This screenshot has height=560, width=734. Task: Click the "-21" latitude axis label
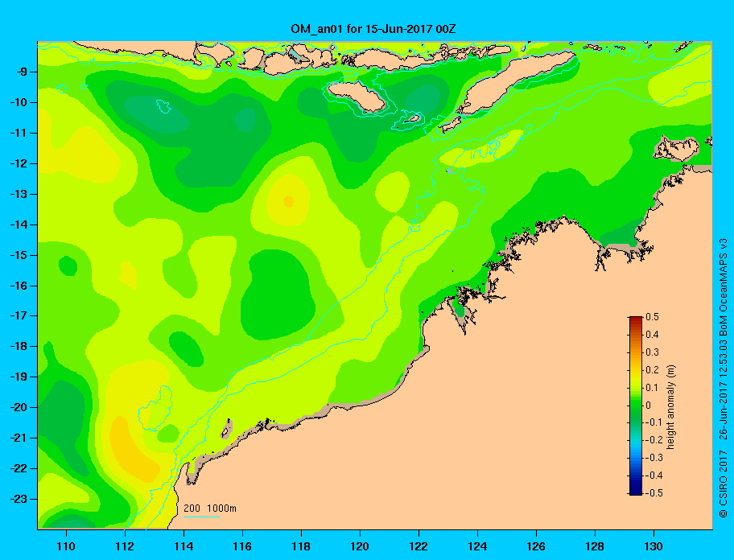pos(19,438)
